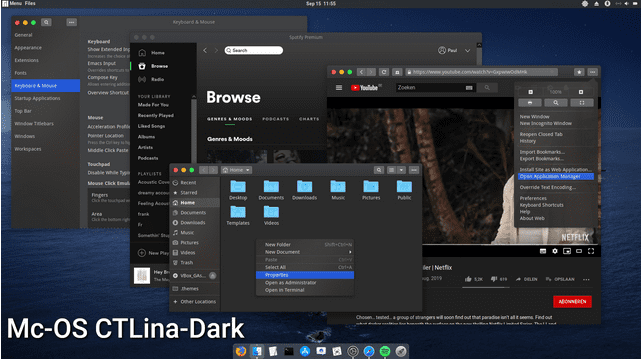Toggle miniplayer mode on video
This screenshot has width=641, height=360.
click(x=567, y=251)
